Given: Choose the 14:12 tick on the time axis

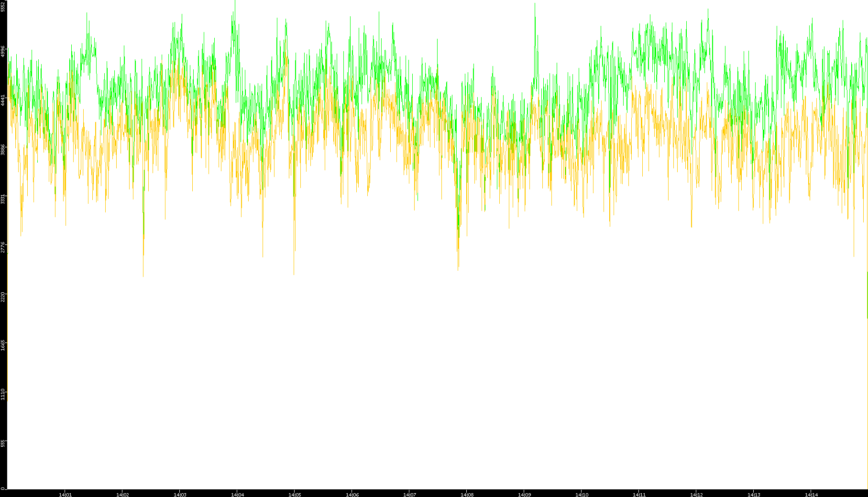Looking at the screenshot, I should [x=696, y=494].
